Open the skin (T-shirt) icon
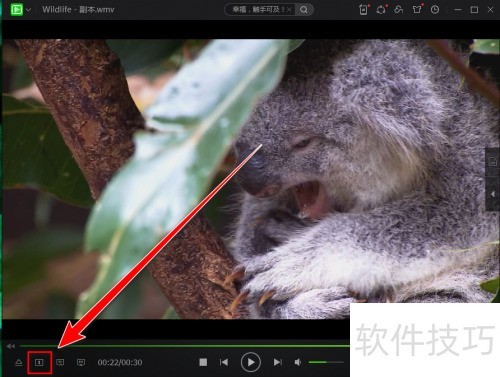The height and width of the screenshot is (377, 500). [417, 10]
